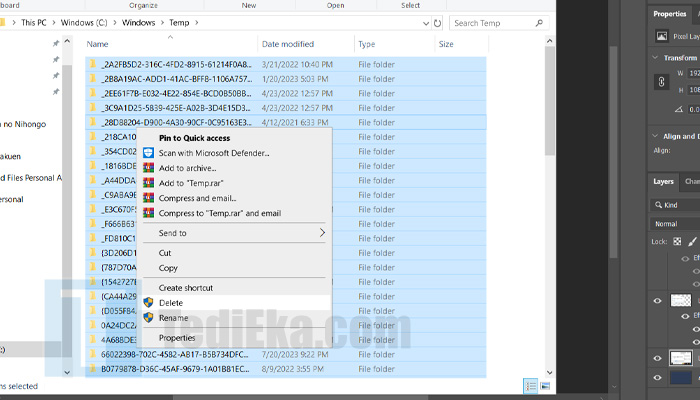
Task: Click the lock transparent pixels icon
Action: 677,241
